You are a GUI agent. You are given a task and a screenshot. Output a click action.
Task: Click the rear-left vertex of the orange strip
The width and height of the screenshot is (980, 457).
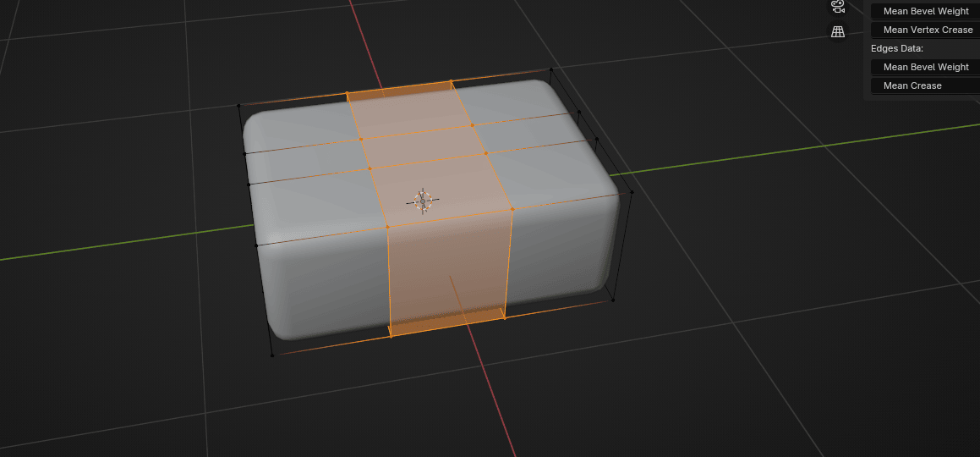click(x=347, y=93)
